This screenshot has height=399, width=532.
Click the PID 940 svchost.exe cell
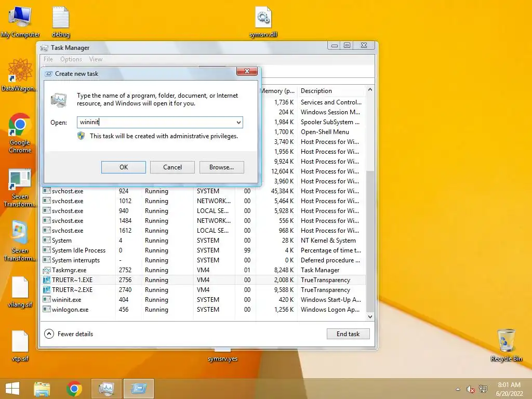[x=124, y=211]
